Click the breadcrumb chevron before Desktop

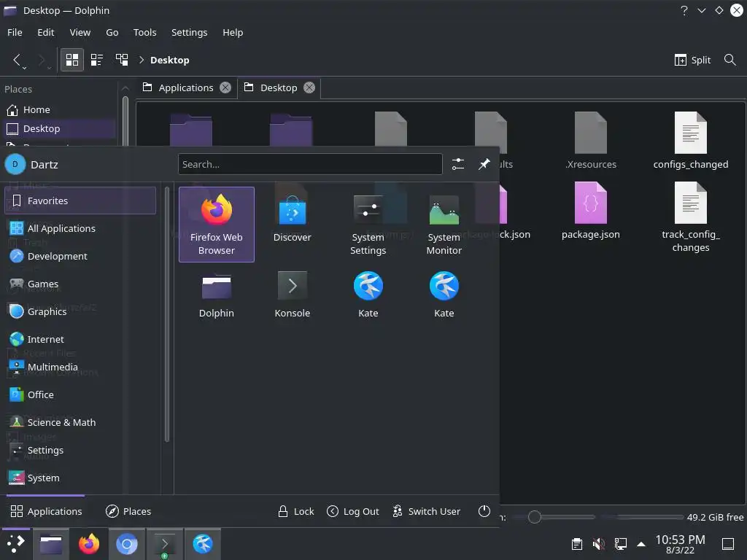tap(142, 60)
